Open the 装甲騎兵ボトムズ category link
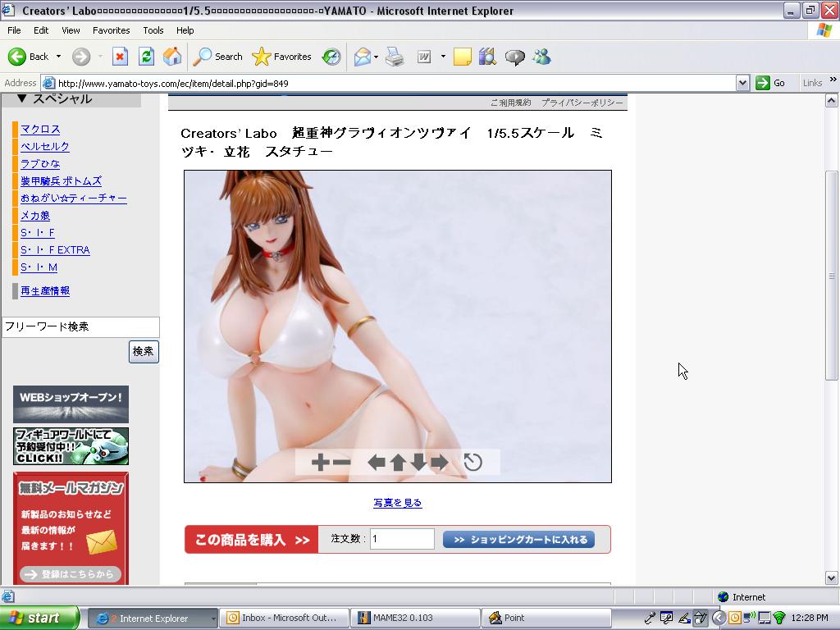This screenshot has width=840, height=630. pos(61,181)
